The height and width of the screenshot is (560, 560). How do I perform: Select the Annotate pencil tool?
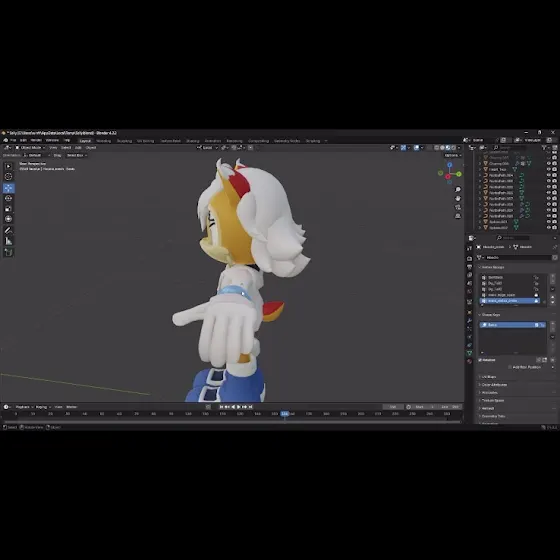click(x=9, y=231)
